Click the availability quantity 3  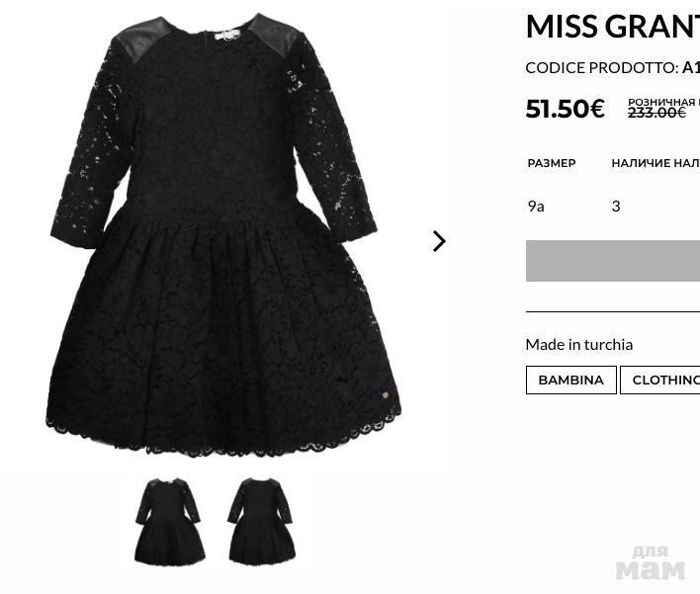(616, 207)
